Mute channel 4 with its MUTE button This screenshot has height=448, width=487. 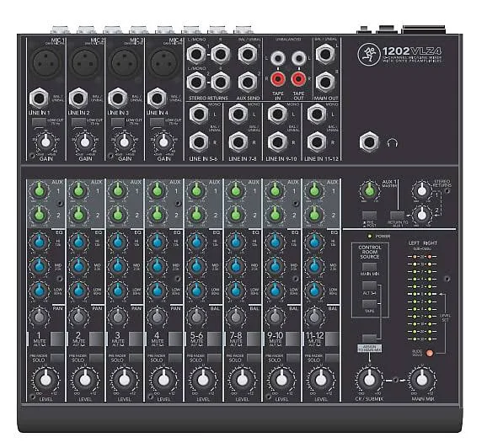coord(175,339)
